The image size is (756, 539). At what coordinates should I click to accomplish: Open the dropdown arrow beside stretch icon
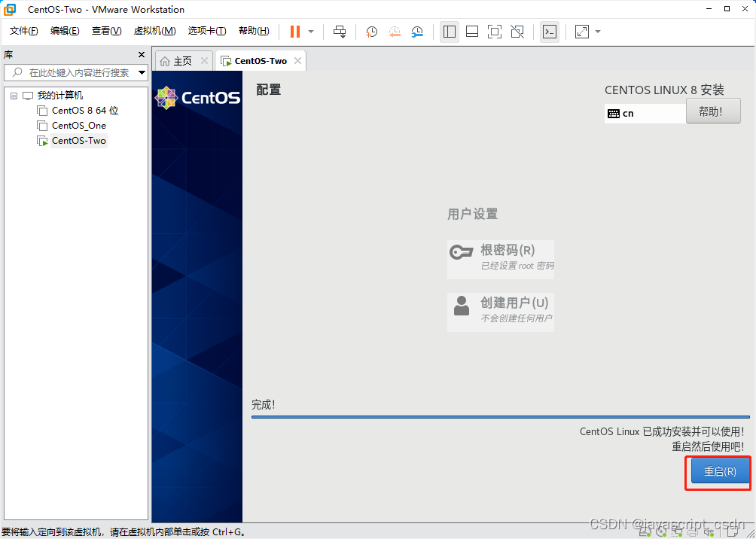tap(598, 32)
